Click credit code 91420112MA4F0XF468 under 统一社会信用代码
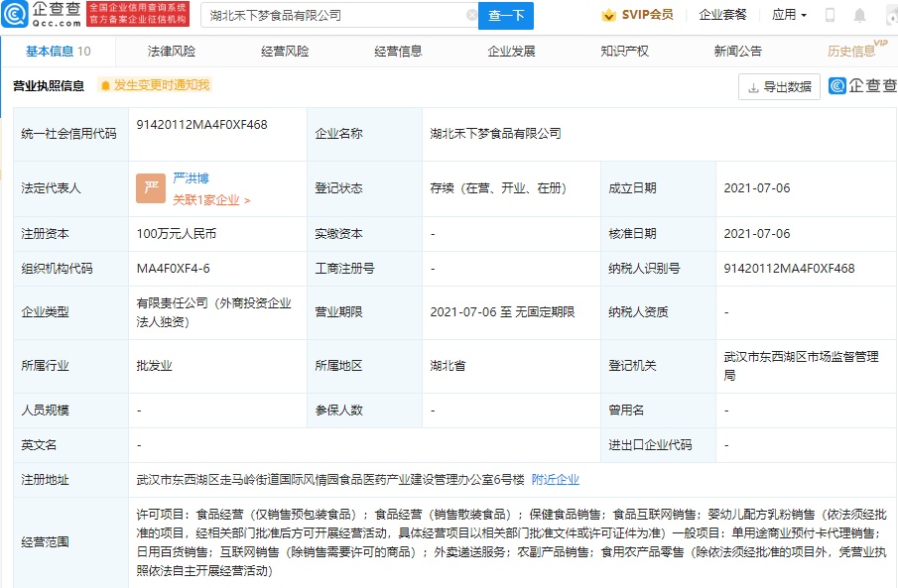 201,125
